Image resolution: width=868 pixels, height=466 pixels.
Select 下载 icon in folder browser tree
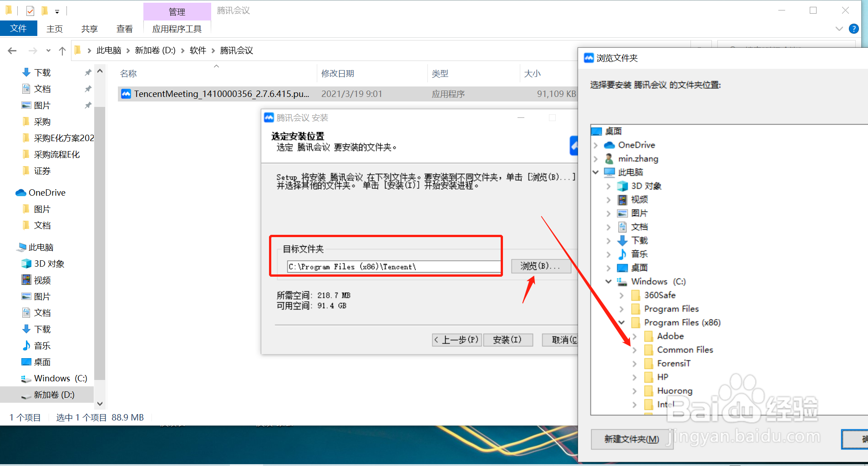tap(622, 240)
